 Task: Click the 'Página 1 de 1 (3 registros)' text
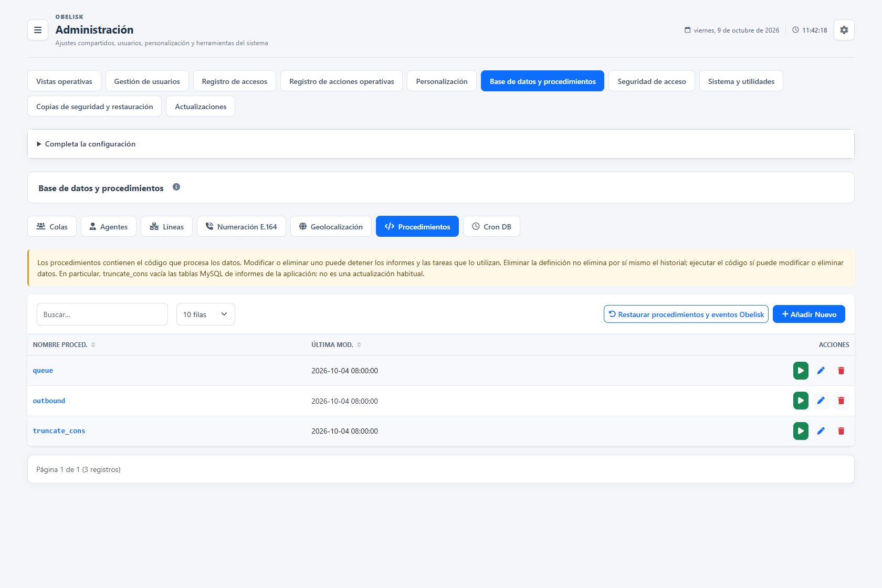pos(78,469)
